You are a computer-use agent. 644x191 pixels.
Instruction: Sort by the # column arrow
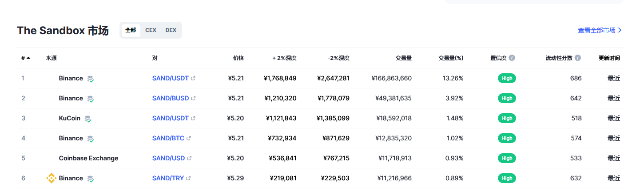(x=28, y=58)
